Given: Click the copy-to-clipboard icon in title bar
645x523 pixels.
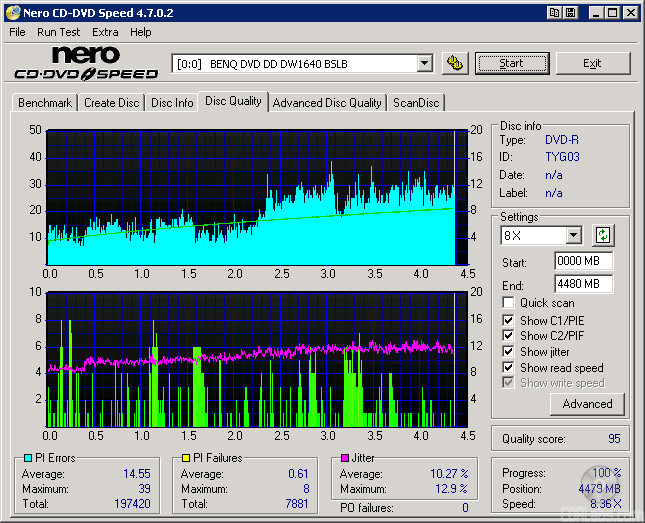Looking at the screenshot, I should coord(554,13).
